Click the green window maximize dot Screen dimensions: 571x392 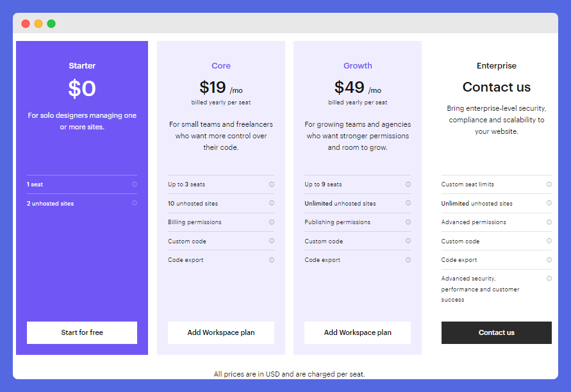(51, 24)
